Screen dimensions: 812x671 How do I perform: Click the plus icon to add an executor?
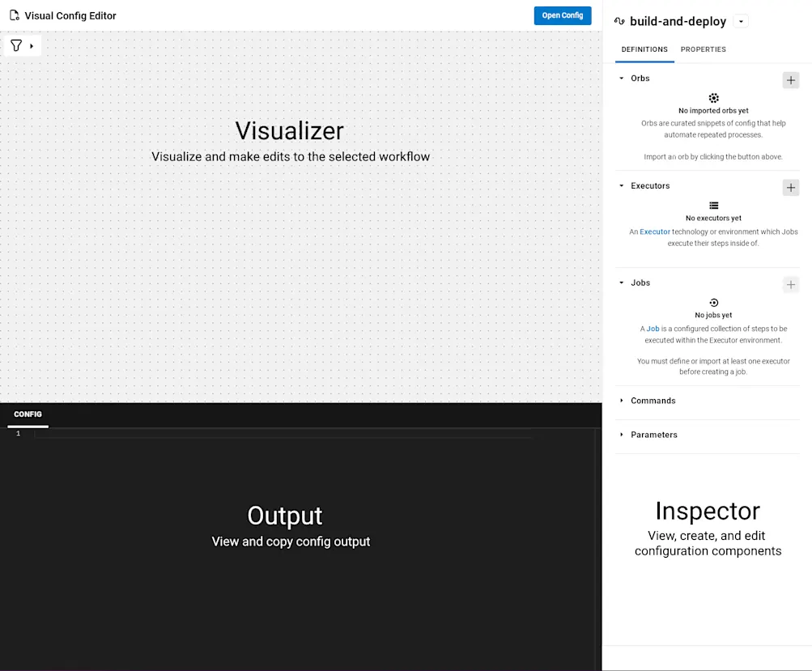coord(790,187)
